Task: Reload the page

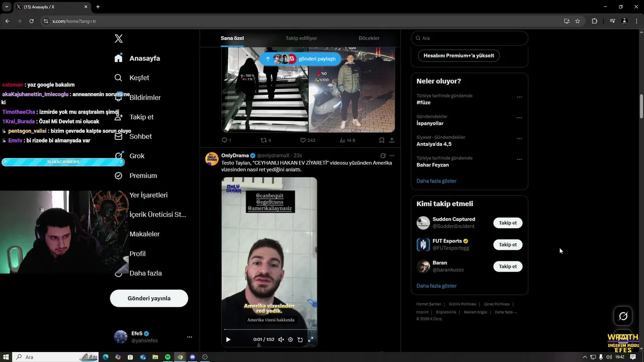Action: pyautogui.click(x=31, y=21)
